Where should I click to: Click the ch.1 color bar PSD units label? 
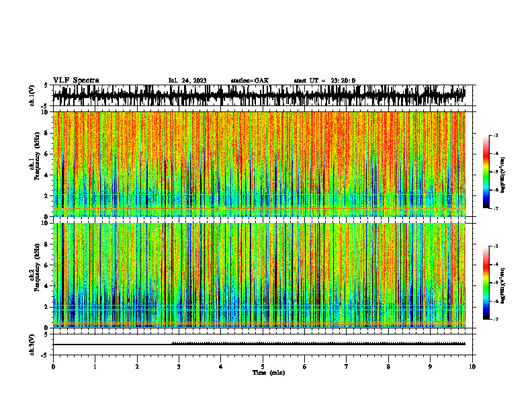(x=502, y=175)
